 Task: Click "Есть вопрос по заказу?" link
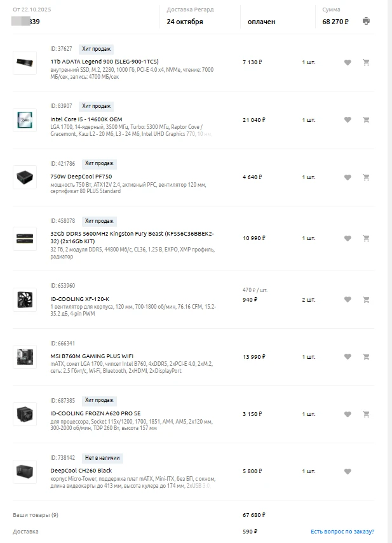coord(342,531)
